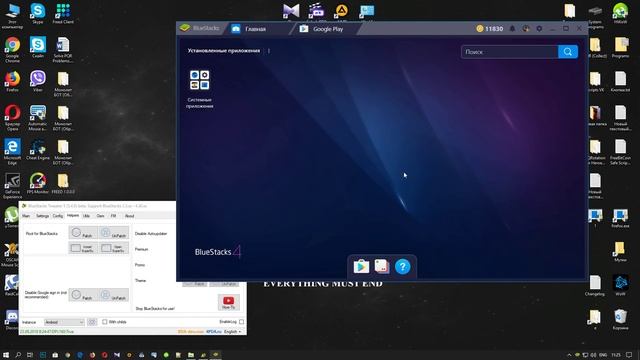Screen dimensions: 640x360
Task: Open the English language dropdown in Tweaker
Action: (232, 332)
